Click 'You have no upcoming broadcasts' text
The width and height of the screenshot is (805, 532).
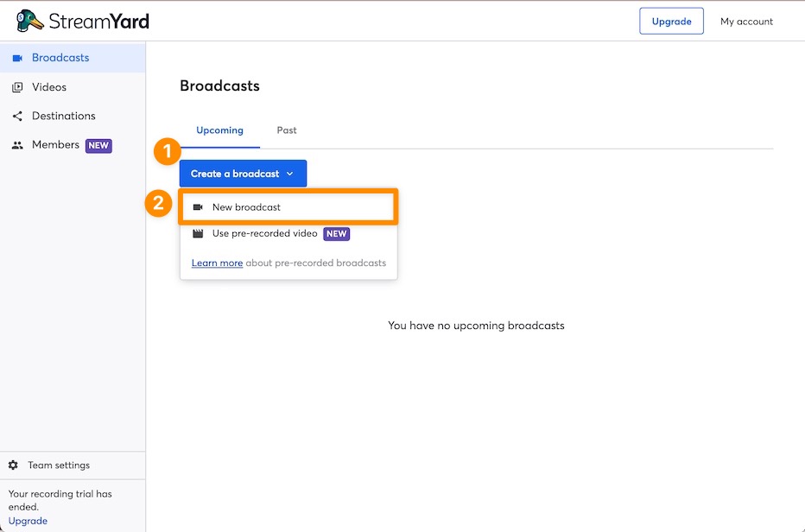point(476,326)
